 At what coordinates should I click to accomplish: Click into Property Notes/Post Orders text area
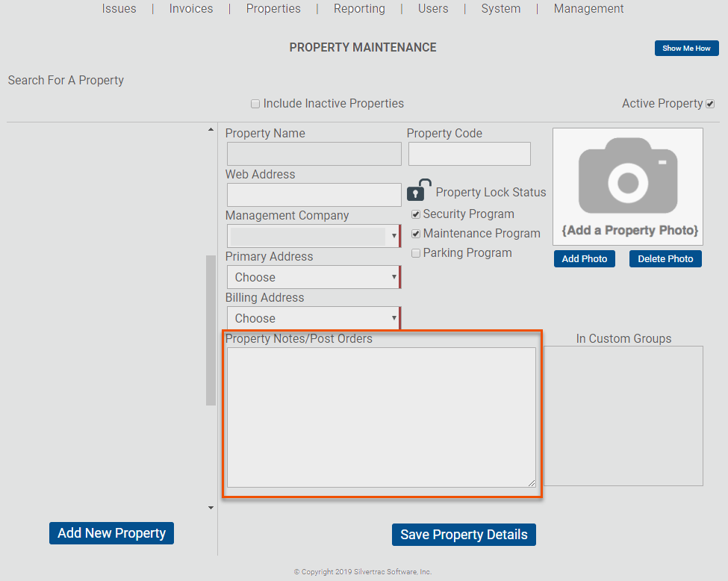click(x=382, y=417)
